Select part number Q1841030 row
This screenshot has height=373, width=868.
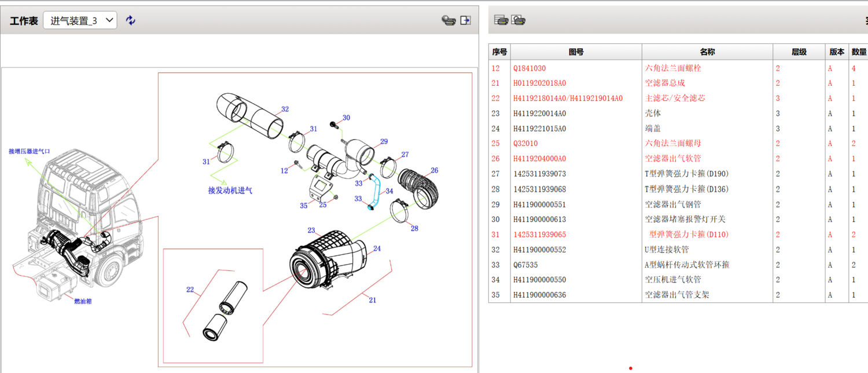tap(529, 68)
